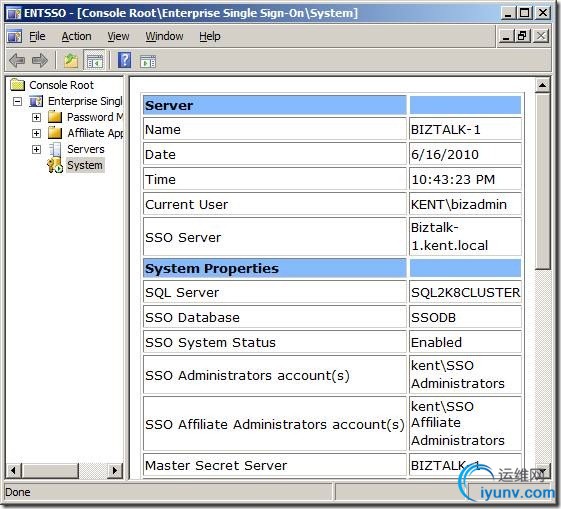
Task: Click the ENTSSO title bar application icon
Action: tap(14, 13)
